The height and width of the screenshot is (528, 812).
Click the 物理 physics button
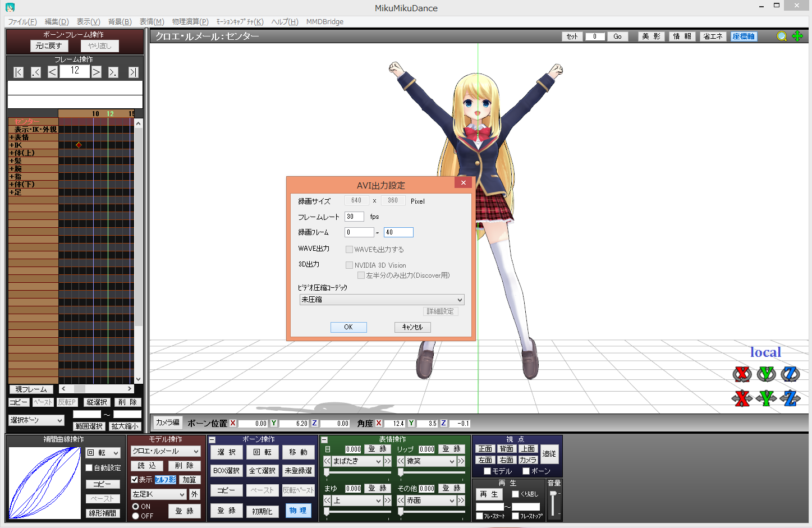[x=298, y=511]
